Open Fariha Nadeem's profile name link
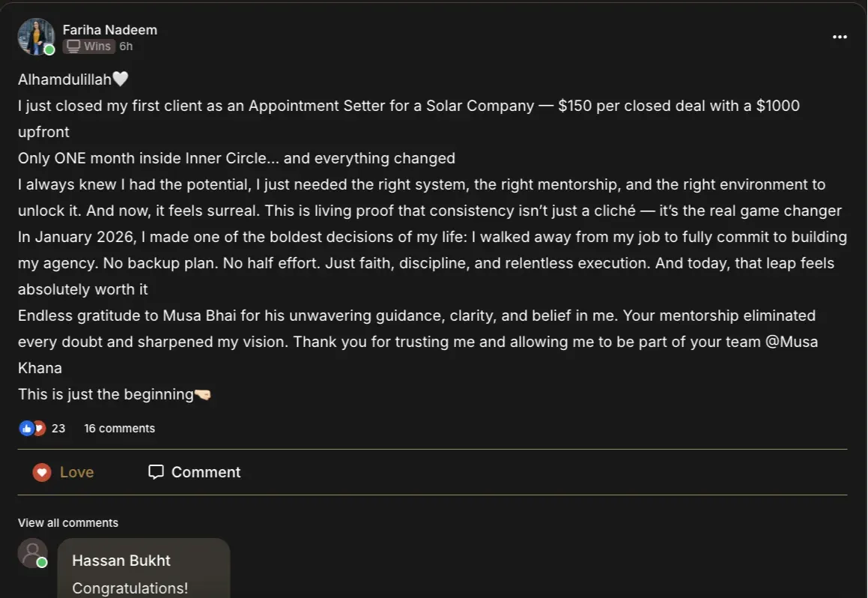868x598 pixels. click(109, 30)
